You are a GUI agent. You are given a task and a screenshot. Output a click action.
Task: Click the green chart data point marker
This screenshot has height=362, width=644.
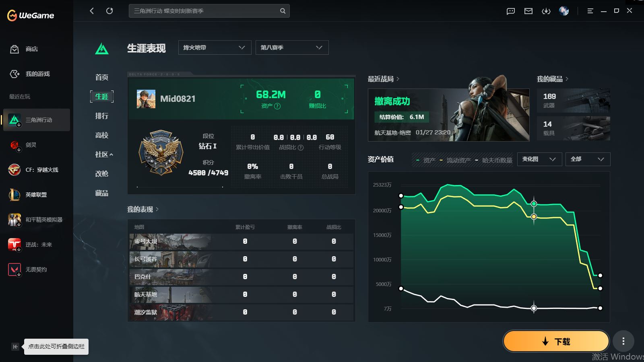(534, 204)
